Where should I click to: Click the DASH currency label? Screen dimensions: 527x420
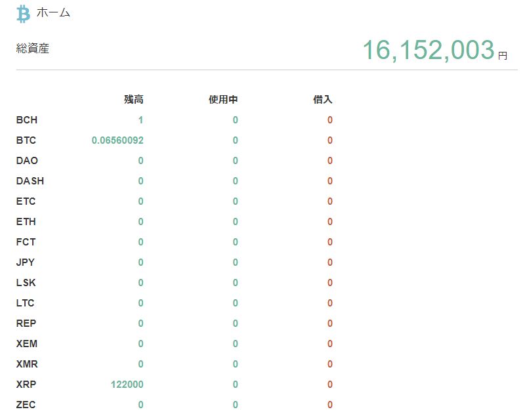(30, 181)
